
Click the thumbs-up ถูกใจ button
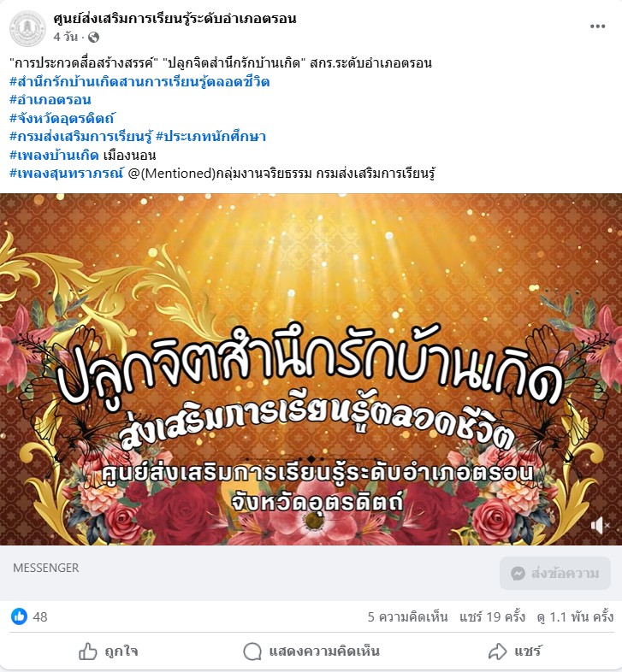(108, 651)
